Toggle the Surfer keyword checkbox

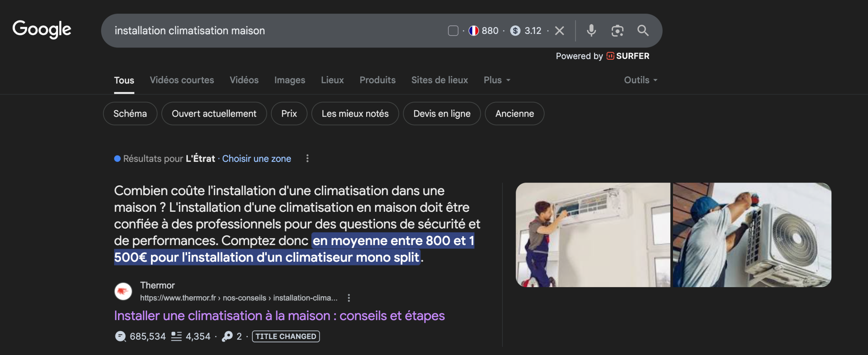(453, 31)
